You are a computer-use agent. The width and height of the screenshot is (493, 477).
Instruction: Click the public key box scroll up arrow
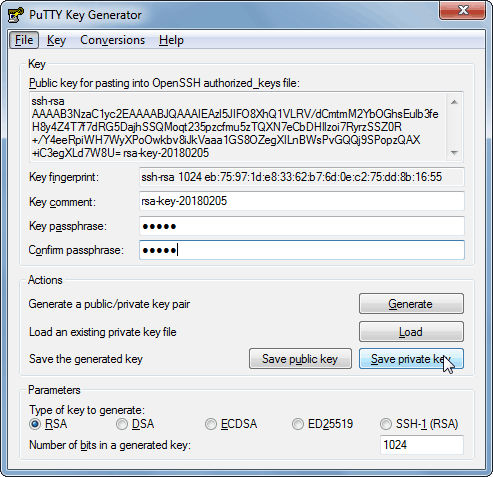pyautogui.click(x=454, y=102)
